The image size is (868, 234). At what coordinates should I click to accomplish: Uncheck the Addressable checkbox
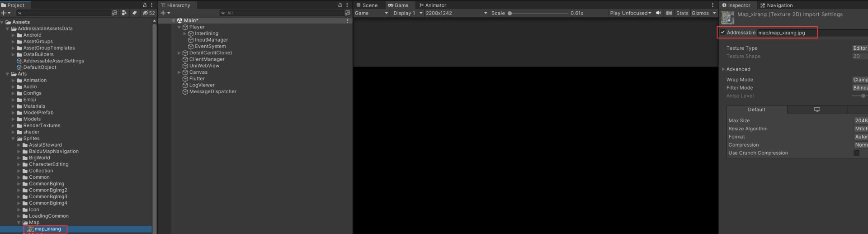(x=723, y=33)
